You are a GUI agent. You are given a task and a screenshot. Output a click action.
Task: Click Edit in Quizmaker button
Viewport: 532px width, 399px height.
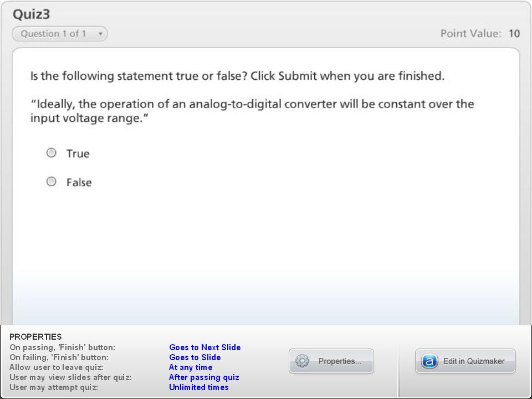[x=465, y=361]
